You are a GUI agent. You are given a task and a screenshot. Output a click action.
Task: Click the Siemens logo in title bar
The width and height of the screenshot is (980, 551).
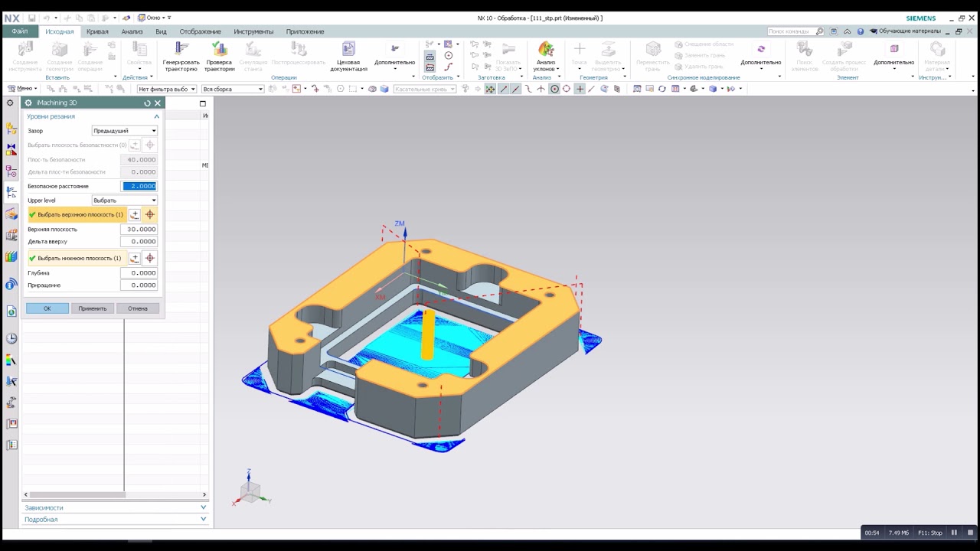point(920,18)
